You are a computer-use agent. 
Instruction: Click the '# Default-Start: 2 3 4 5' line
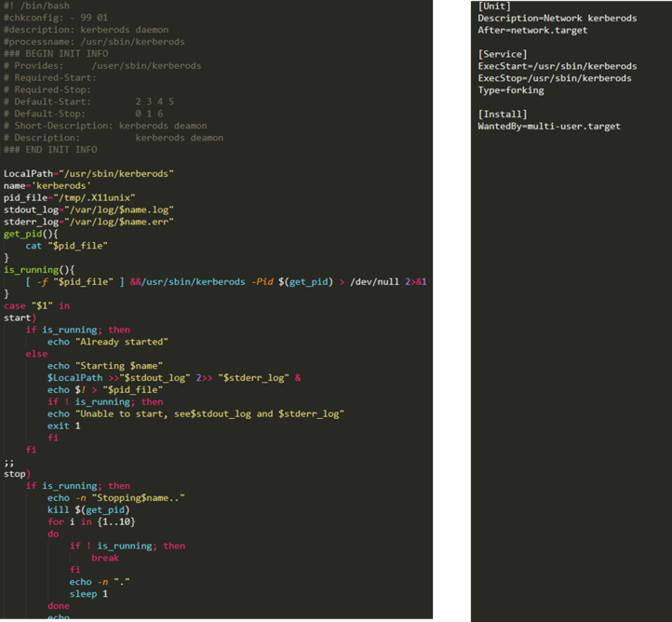(x=88, y=101)
